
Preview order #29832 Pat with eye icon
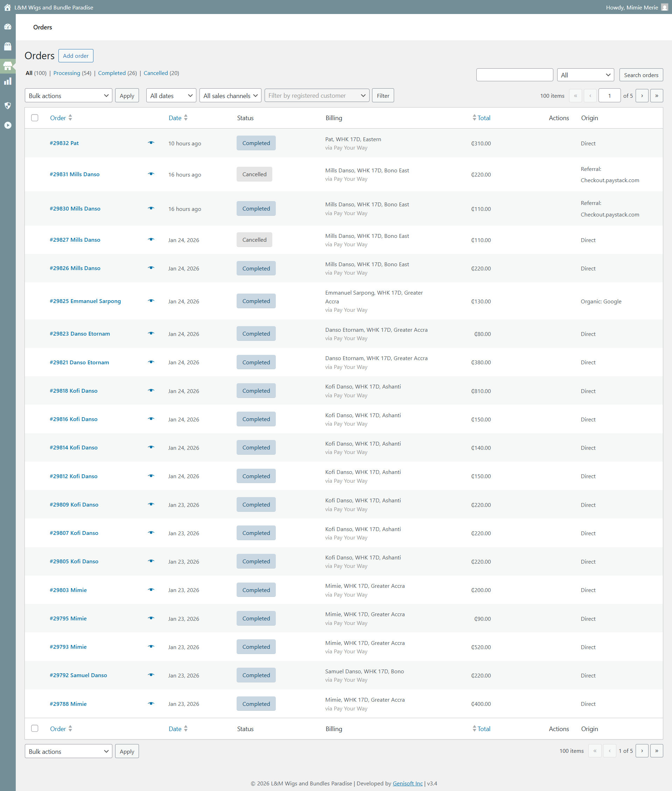tap(151, 143)
